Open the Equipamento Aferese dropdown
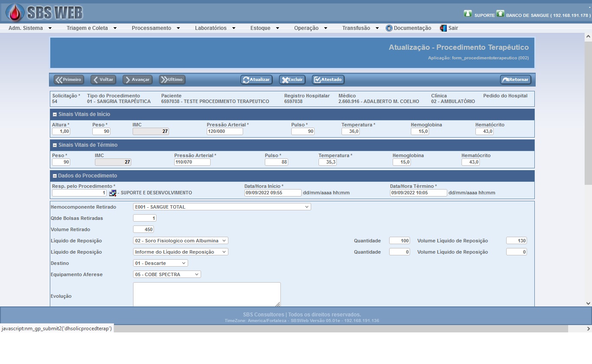Image resolution: width=592 pixels, height=364 pixels. (x=167, y=274)
